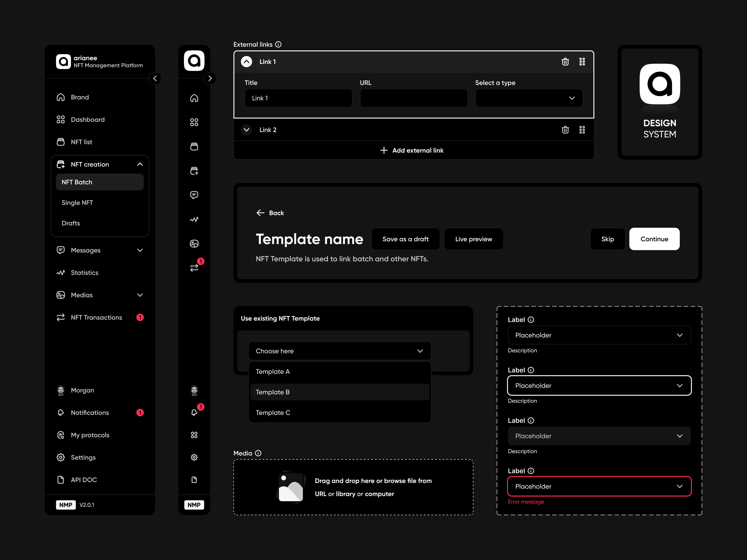Click the Settings gear in the collapsed sidebar
The image size is (747, 560).
click(x=194, y=457)
